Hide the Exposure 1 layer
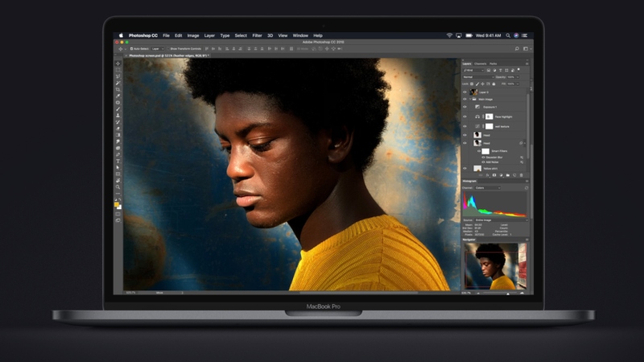The image size is (644, 362). [x=465, y=107]
